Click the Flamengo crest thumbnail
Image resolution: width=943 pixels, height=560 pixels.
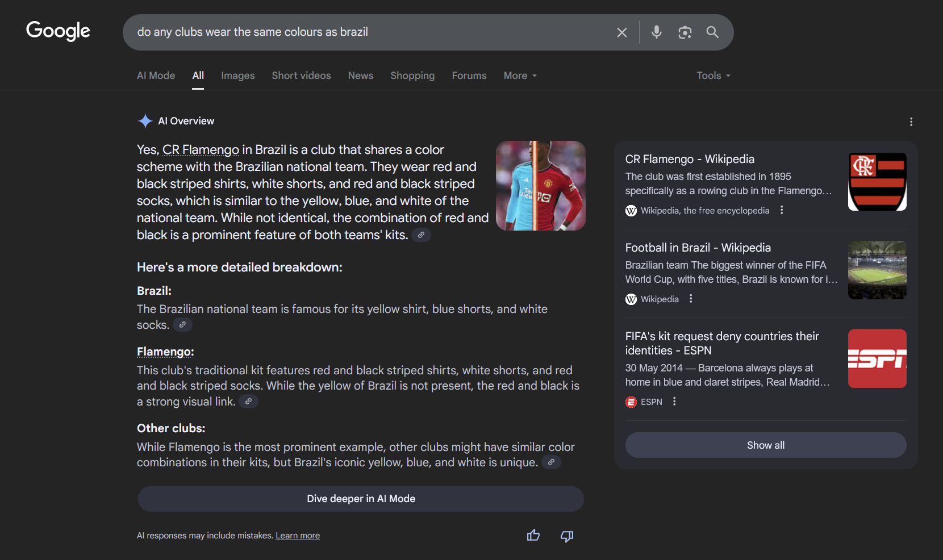pos(877,182)
